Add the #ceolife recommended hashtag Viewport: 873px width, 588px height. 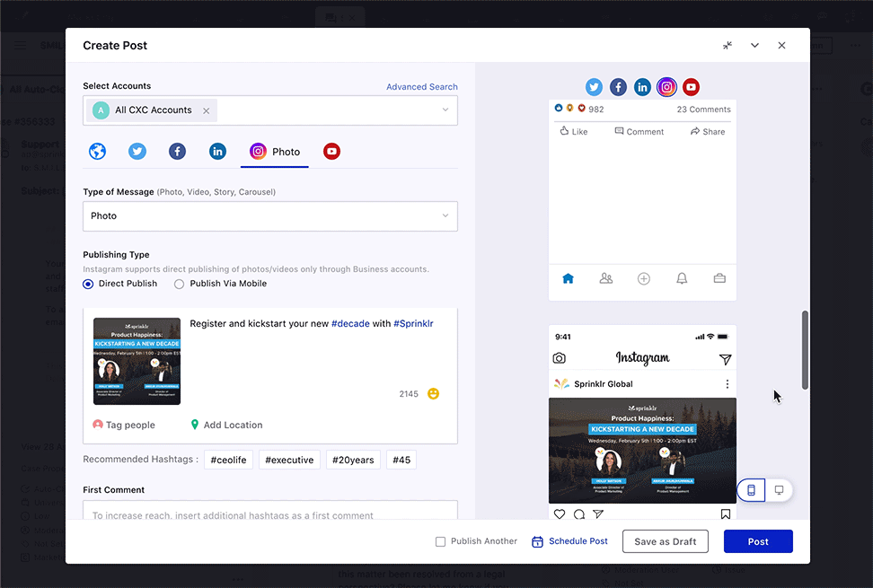click(228, 460)
